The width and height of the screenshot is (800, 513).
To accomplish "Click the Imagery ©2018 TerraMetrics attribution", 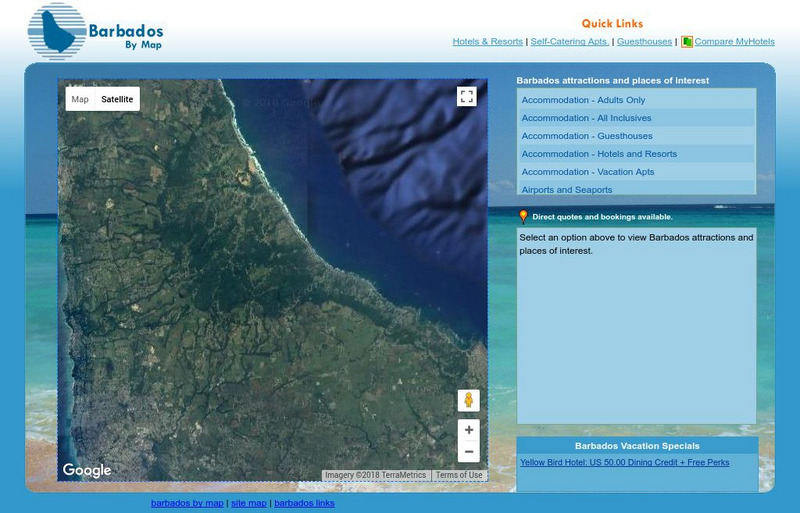I will 376,475.
